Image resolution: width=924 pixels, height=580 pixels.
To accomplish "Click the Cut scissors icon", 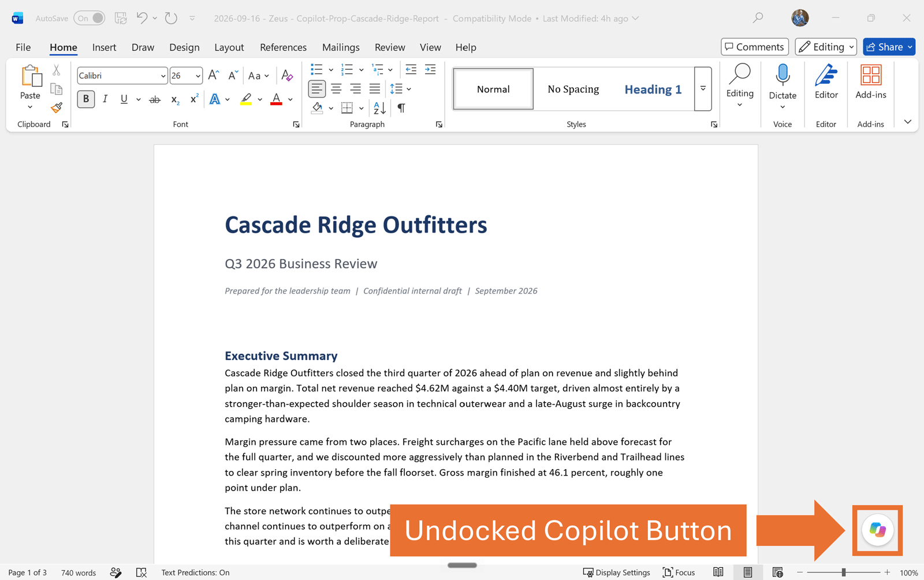I will click(56, 70).
